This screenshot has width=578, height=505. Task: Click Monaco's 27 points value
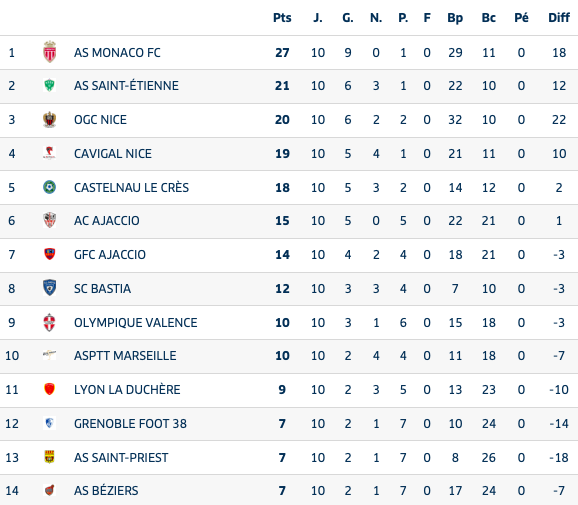tap(282, 52)
